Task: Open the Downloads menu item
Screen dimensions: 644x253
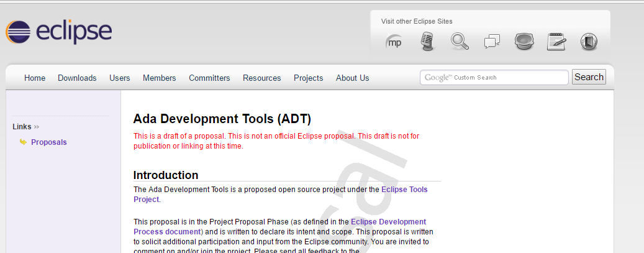Action: point(77,78)
